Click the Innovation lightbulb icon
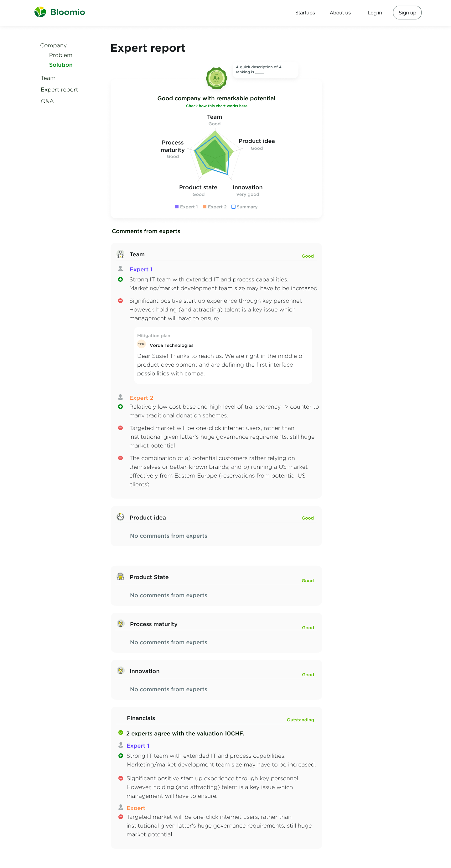The height and width of the screenshot is (868, 451). 121,671
